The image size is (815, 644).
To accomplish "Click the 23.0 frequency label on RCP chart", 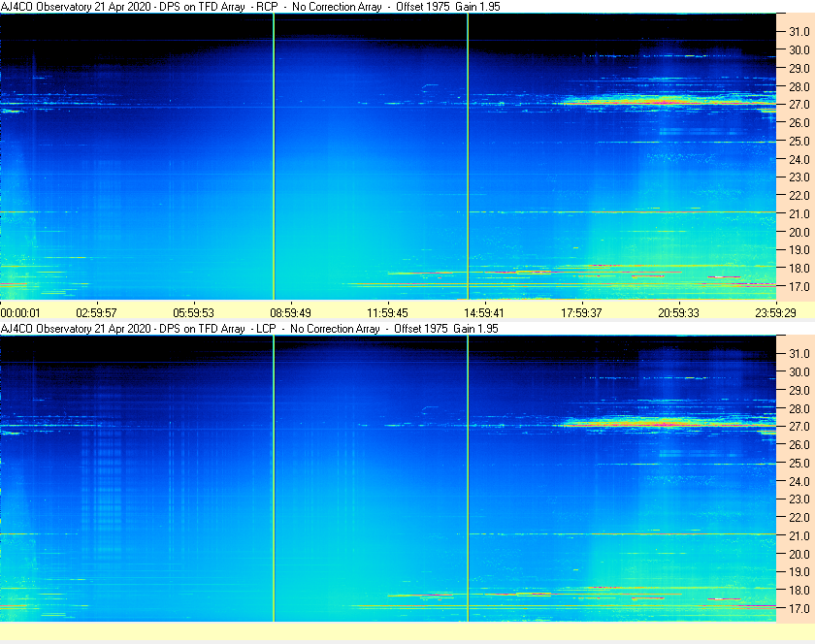I will (799, 177).
